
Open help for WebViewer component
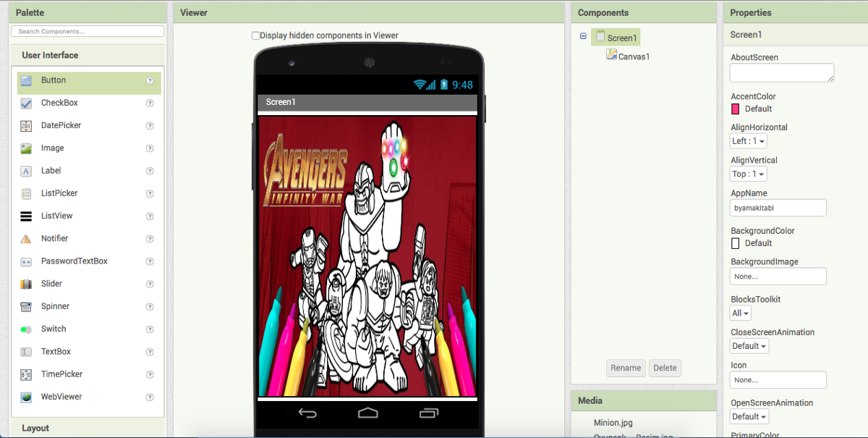[x=150, y=397]
